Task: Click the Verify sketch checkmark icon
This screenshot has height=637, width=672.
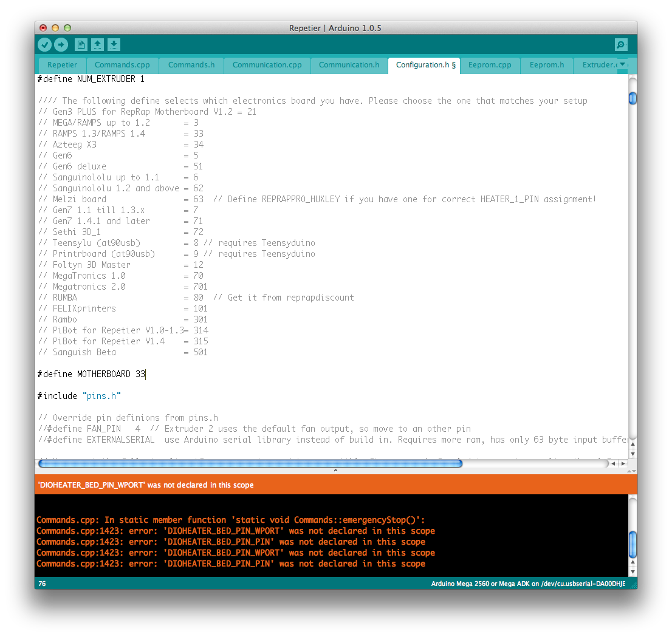Action: pos(44,44)
